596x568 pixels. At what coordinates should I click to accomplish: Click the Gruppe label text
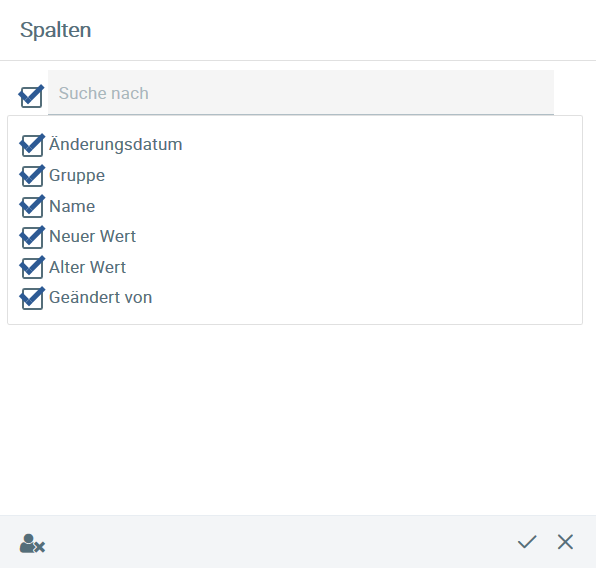pos(77,176)
